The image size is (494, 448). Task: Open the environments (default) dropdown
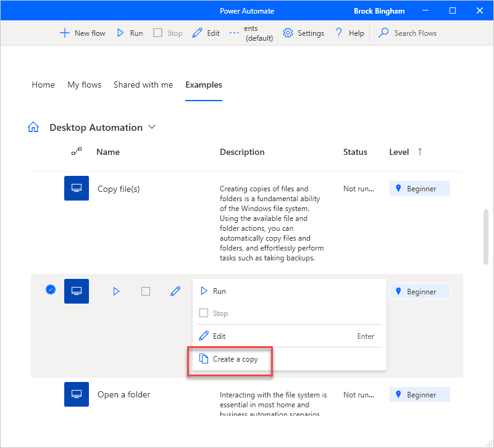pyautogui.click(x=259, y=33)
